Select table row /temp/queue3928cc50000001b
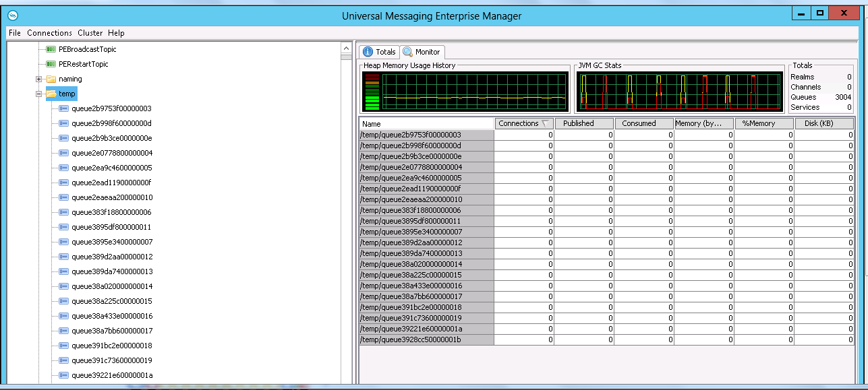This screenshot has height=390, width=868. click(x=606, y=339)
